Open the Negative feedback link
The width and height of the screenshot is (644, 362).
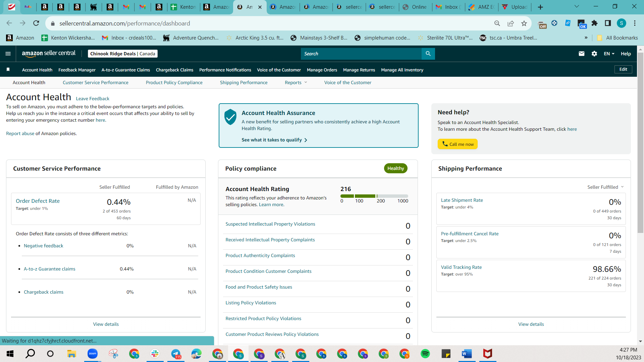click(x=44, y=246)
